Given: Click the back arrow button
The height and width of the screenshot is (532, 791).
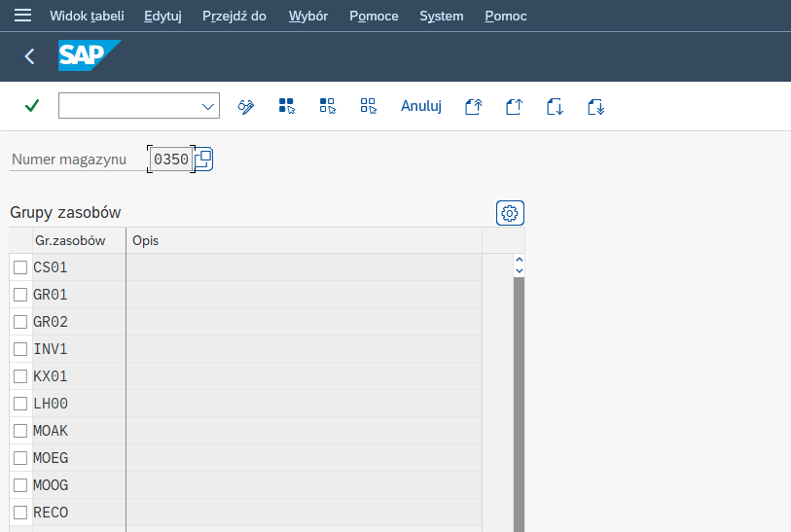Looking at the screenshot, I should click(29, 56).
